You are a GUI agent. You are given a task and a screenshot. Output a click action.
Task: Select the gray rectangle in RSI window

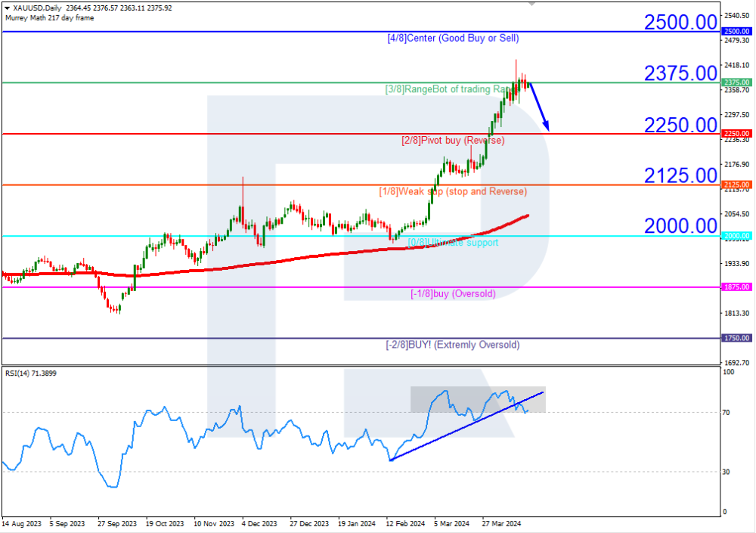tap(478, 399)
